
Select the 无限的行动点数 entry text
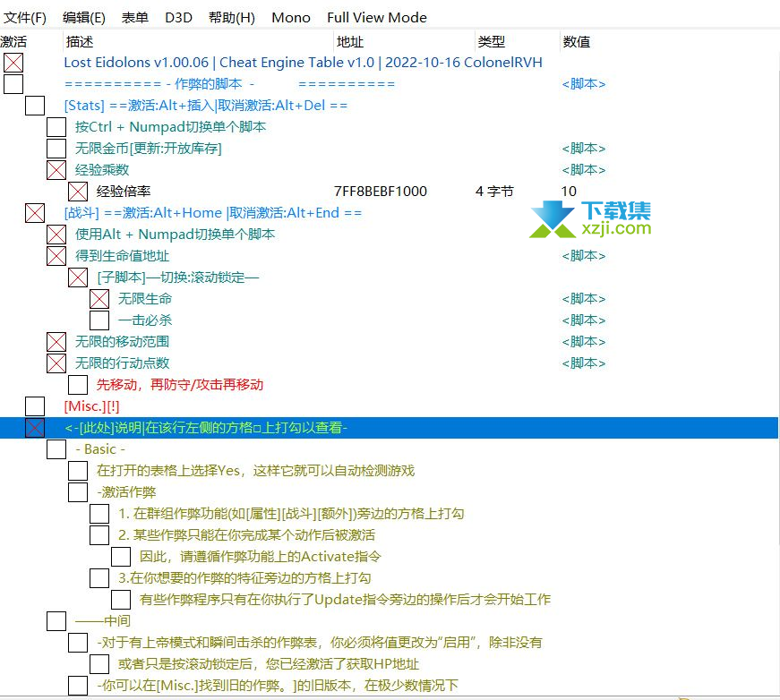pyautogui.click(x=123, y=363)
